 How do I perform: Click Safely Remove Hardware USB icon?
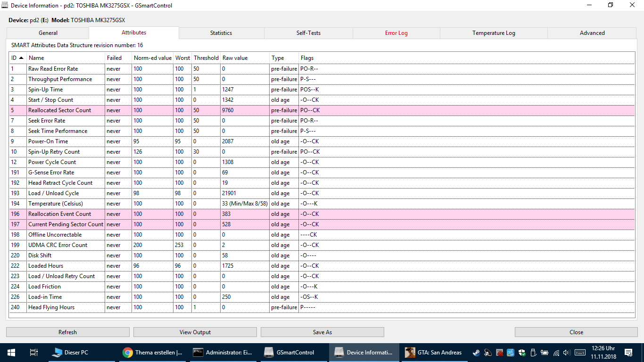[x=533, y=353]
